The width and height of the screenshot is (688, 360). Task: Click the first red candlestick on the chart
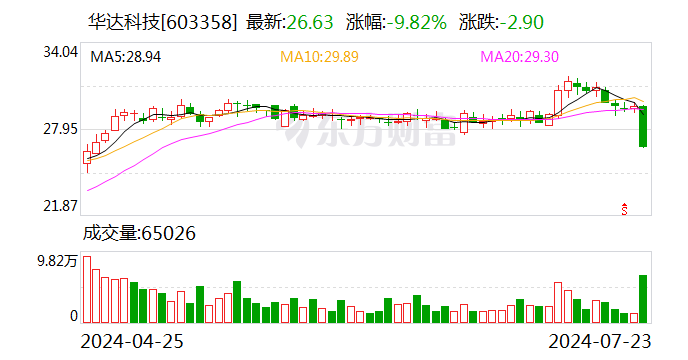coord(87,158)
